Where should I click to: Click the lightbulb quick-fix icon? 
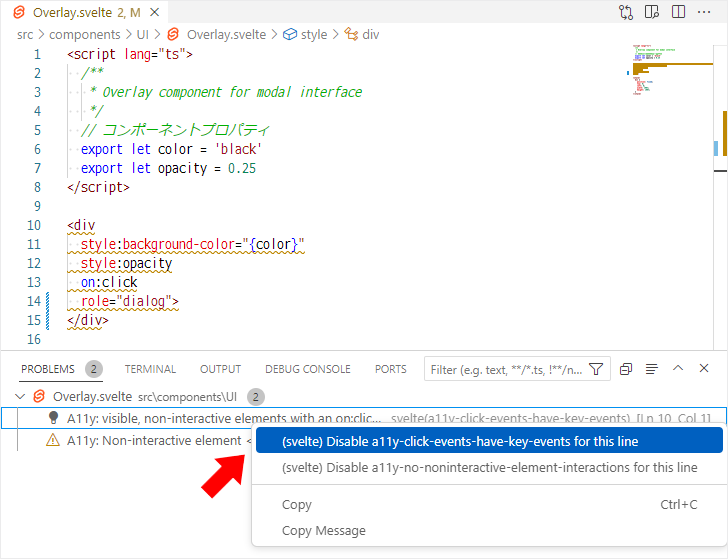click(x=53, y=418)
